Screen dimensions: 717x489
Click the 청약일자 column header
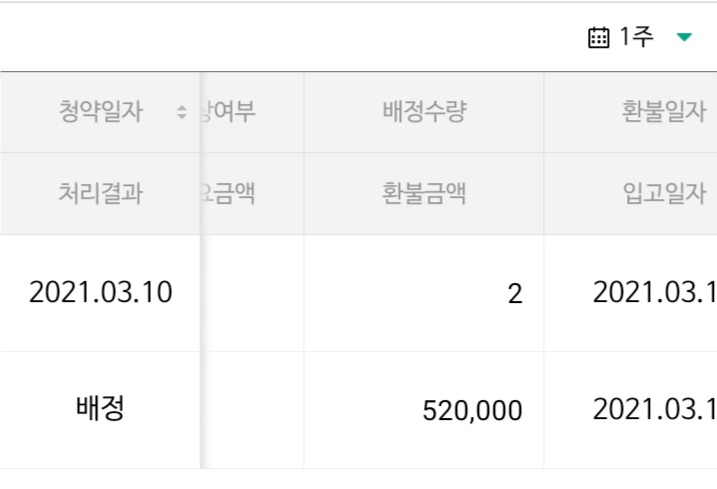click(100, 112)
